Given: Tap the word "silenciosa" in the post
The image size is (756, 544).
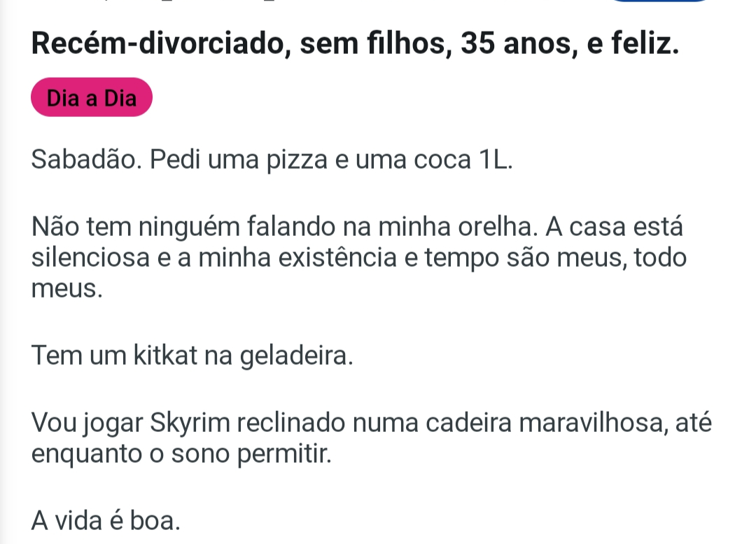Looking at the screenshot, I should [x=90, y=258].
